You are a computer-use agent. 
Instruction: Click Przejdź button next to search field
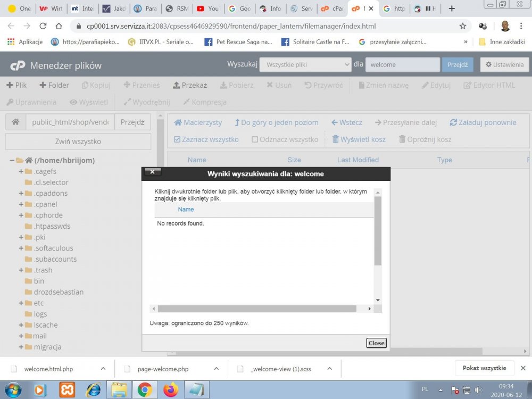point(458,64)
